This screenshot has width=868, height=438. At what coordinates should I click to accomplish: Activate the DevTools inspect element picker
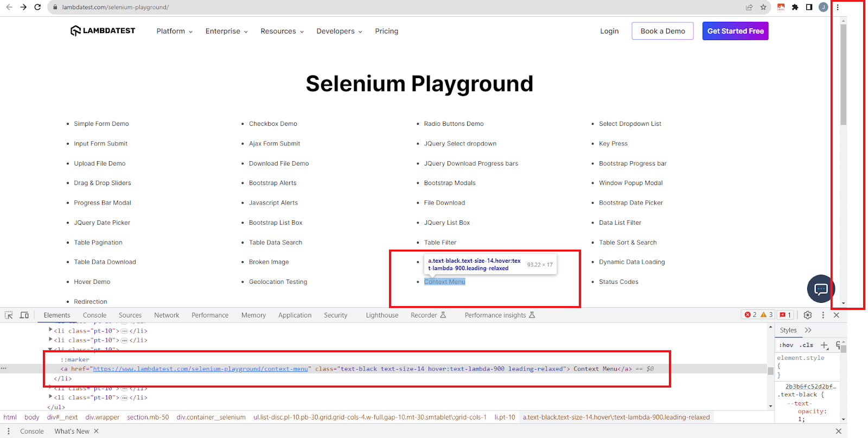9,315
